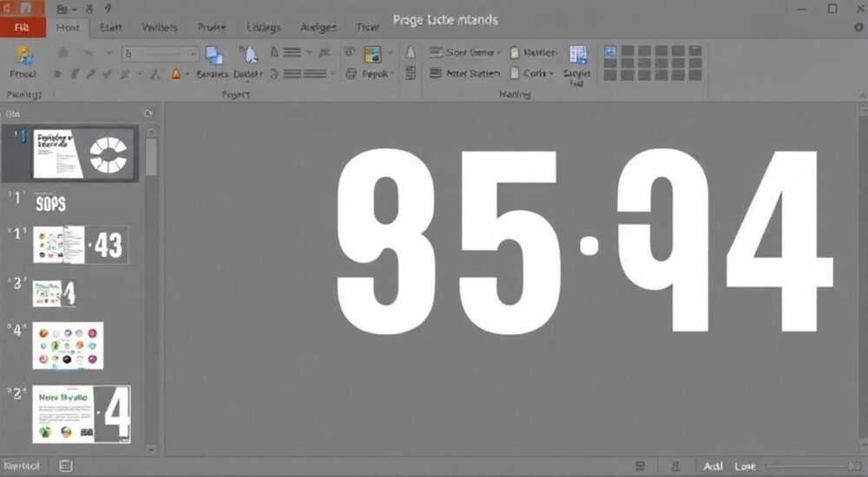
Task: Click the slide panel collapse icon in header
Action: (x=148, y=114)
